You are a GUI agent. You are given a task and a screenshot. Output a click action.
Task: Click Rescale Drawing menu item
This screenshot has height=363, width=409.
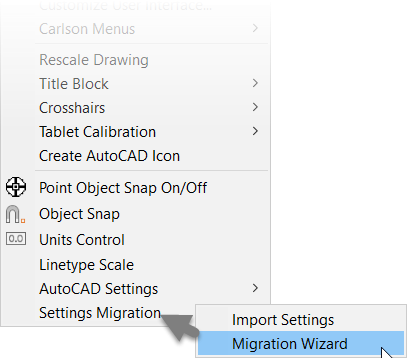[x=94, y=60]
